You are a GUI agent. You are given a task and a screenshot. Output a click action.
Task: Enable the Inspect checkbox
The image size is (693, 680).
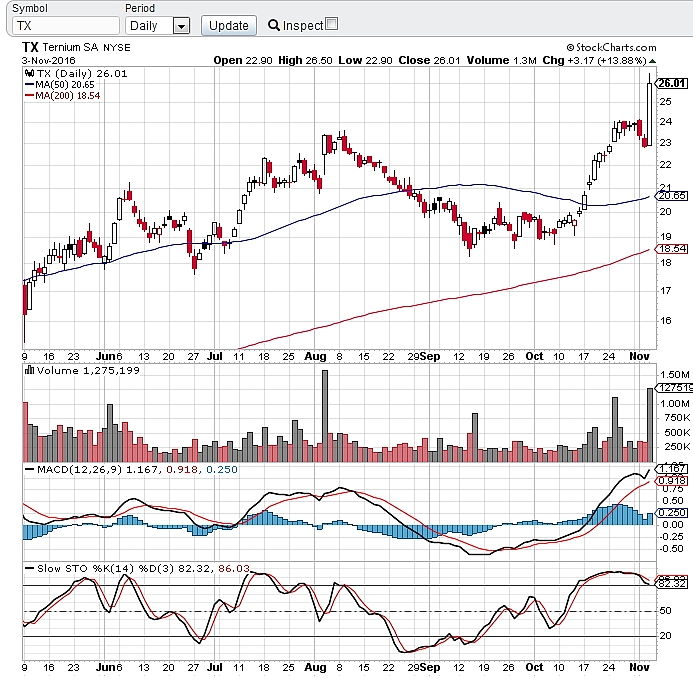point(331,24)
